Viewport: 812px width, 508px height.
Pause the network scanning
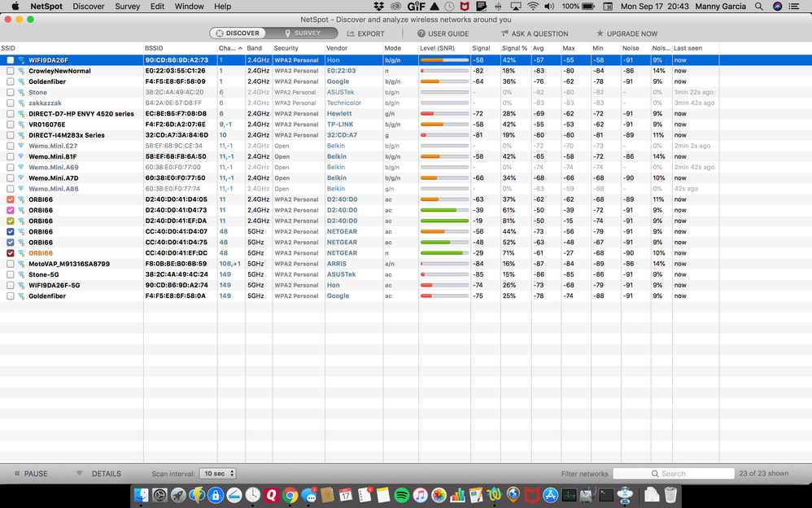pyautogui.click(x=30, y=474)
